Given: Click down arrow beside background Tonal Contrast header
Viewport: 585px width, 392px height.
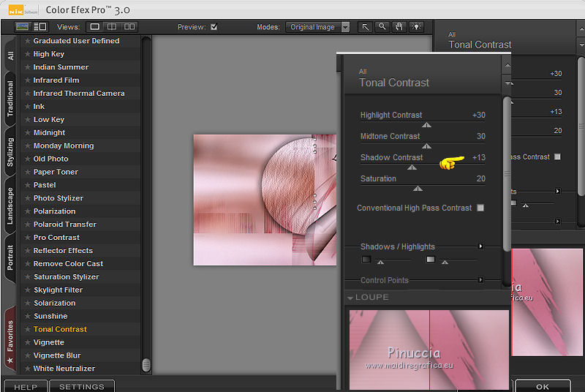Looking at the screenshot, I should [581, 45].
